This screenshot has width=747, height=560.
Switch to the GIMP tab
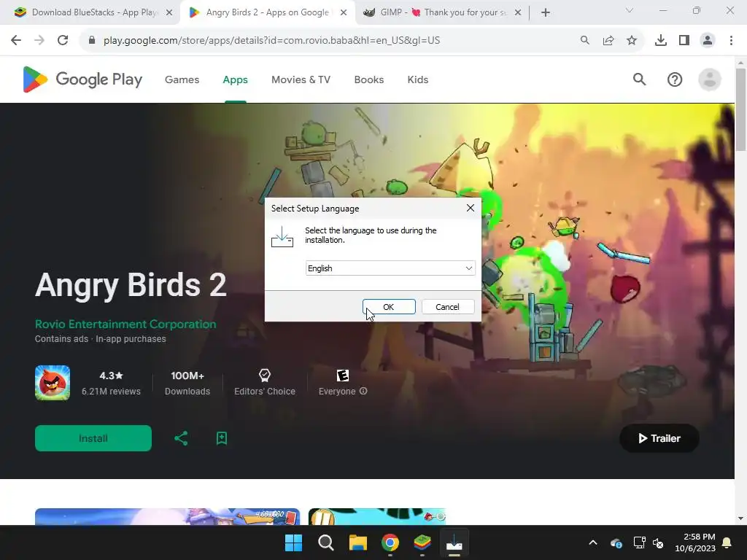pos(442,12)
